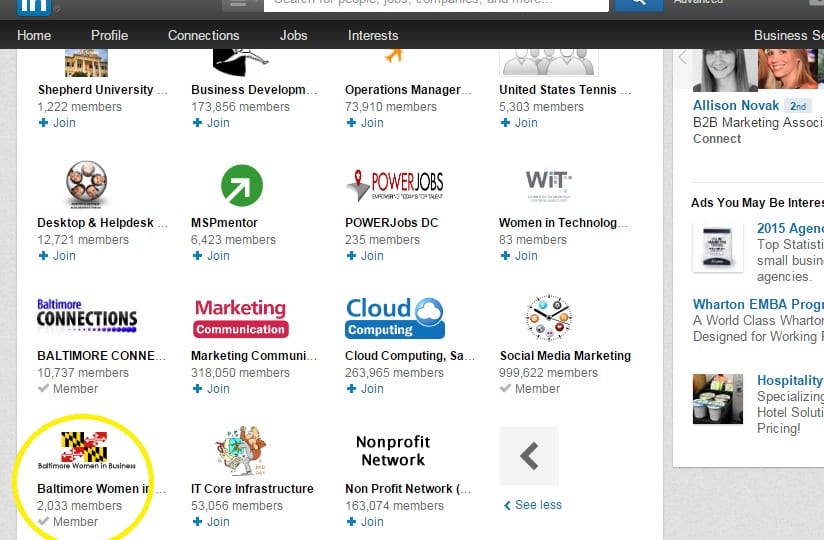Click Member status under Social Media Marketing
Image resolution: width=824 pixels, height=540 pixels.
click(530, 389)
